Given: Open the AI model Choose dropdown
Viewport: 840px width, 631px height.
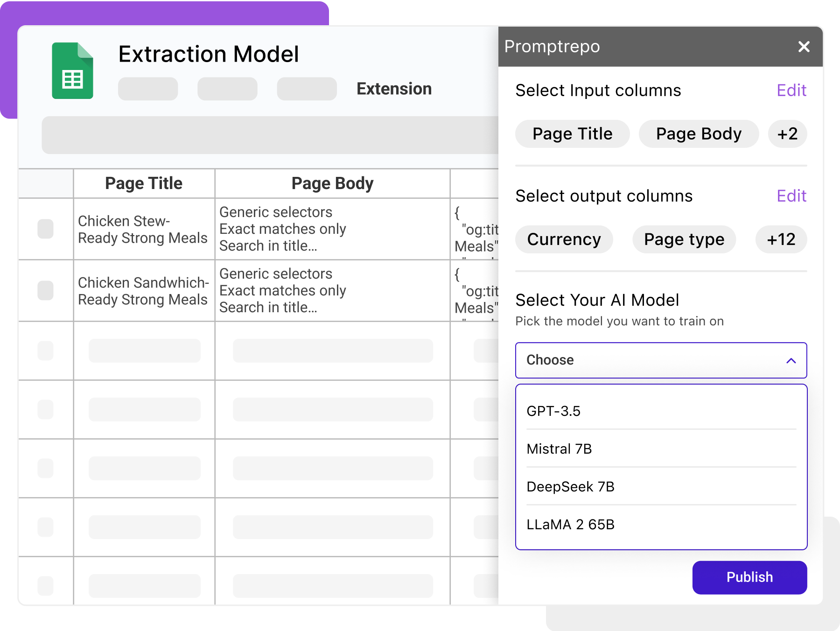Looking at the screenshot, I should pos(660,360).
